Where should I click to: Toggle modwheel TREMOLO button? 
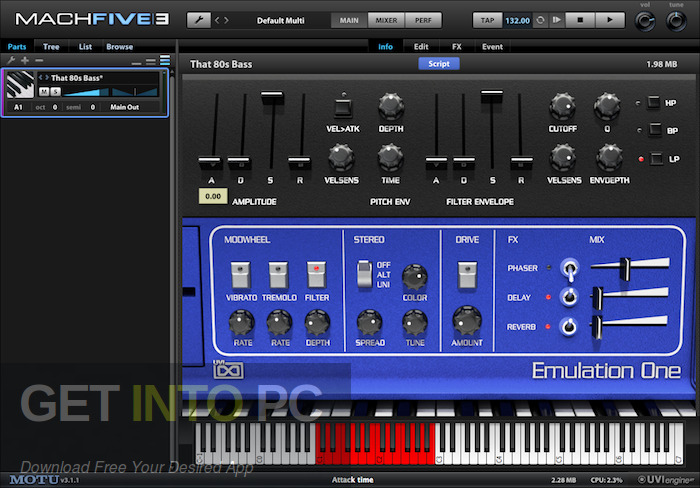[279, 275]
